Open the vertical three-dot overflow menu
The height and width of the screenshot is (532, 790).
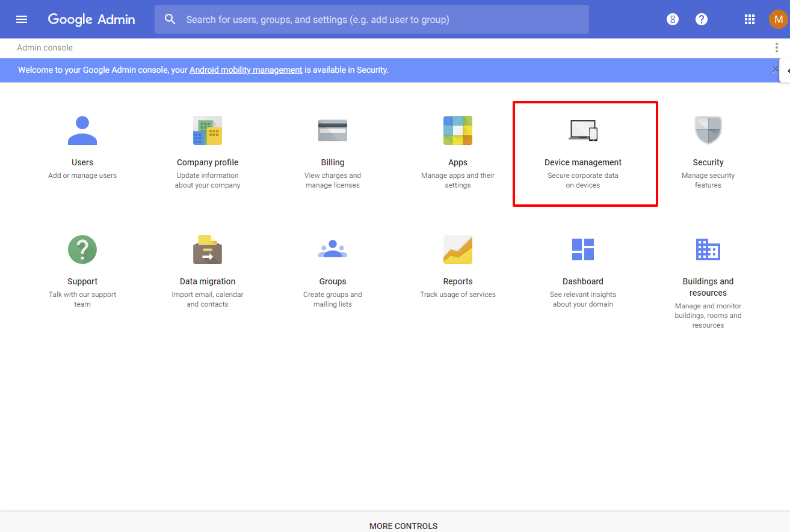click(776, 47)
